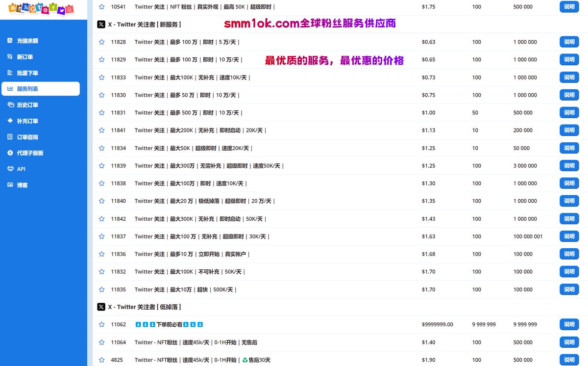Viewport: 588px width, 366px height.
Task: Click 说明 button in row 11840
Action: (569, 201)
